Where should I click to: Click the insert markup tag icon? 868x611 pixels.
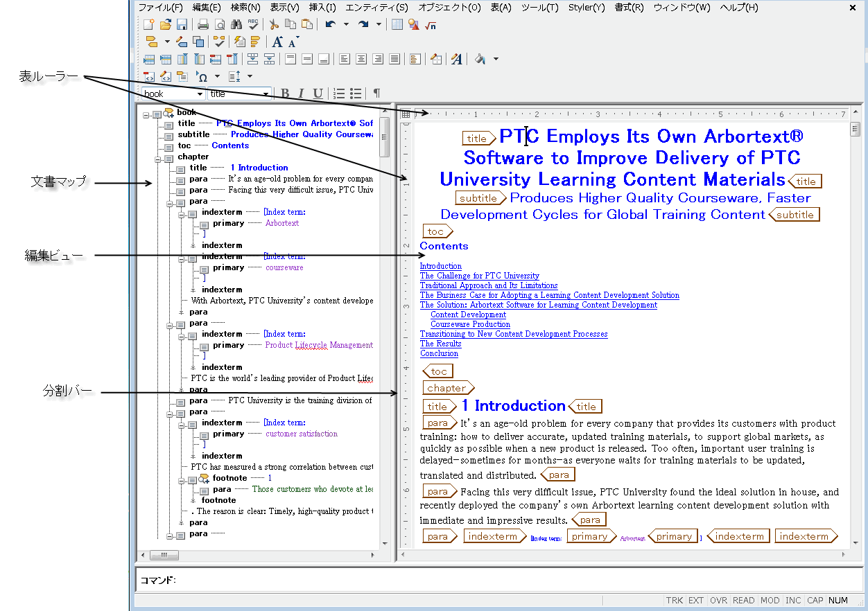[x=151, y=42]
